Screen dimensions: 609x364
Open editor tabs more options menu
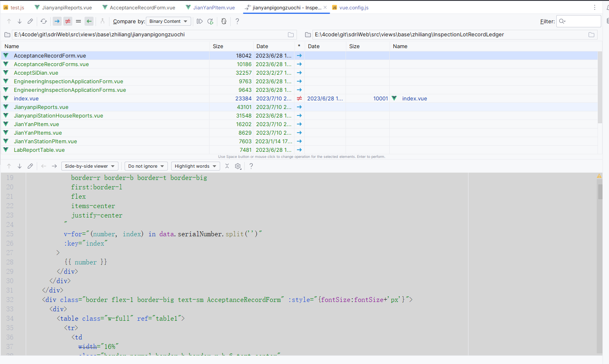click(595, 7)
